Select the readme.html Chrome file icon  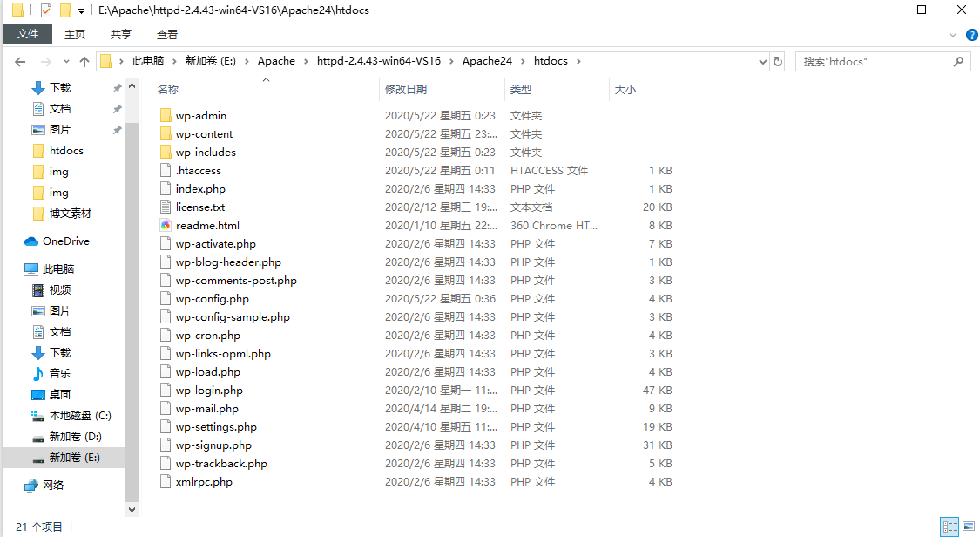pyautogui.click(x=166, y=225)
